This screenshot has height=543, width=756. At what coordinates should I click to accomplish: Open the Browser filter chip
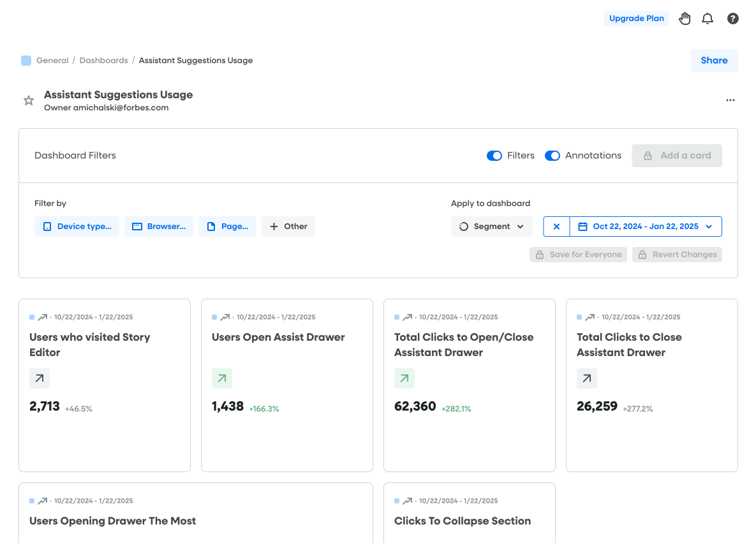click(159, 227)
